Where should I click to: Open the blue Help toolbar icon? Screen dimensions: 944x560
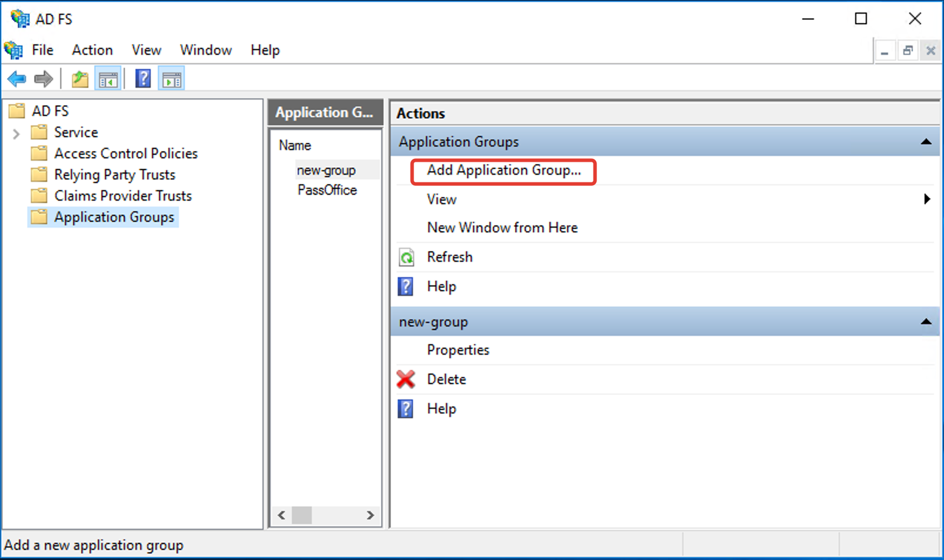click(x=143, y=79)
